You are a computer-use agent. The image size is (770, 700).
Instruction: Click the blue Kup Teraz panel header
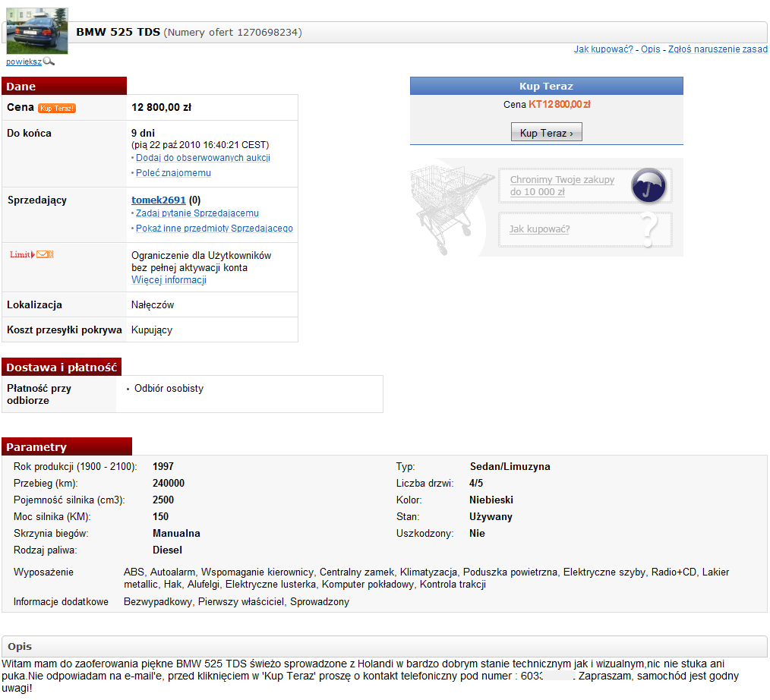(x=547, y=86)
